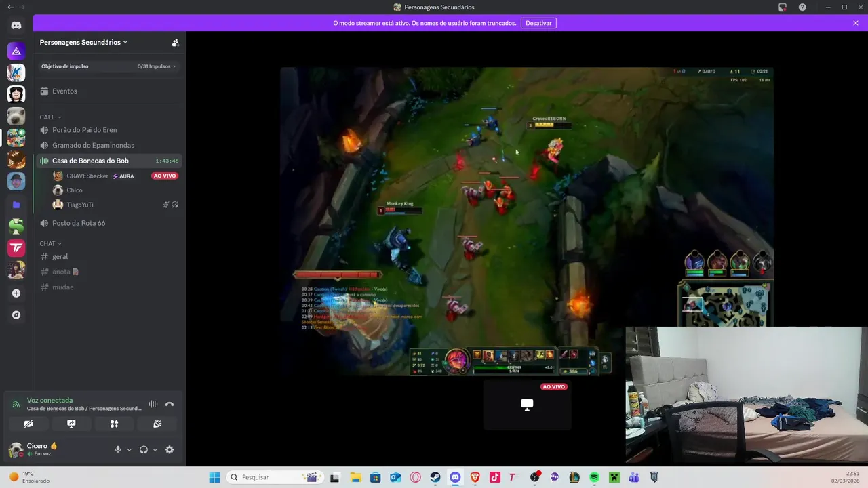Image resolution: width=868 pixels, height=488 pixels.
Task: Click the AO VIVO screen share tile
Action: (527, 405)
